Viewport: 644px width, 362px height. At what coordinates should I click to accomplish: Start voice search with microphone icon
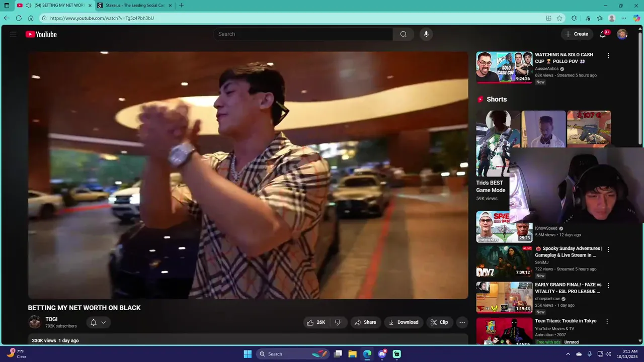[x=426, y=34]
